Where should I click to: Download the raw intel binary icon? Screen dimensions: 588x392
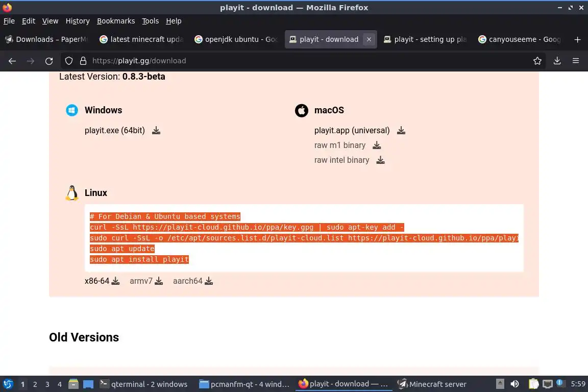click(x=380, y=160)
